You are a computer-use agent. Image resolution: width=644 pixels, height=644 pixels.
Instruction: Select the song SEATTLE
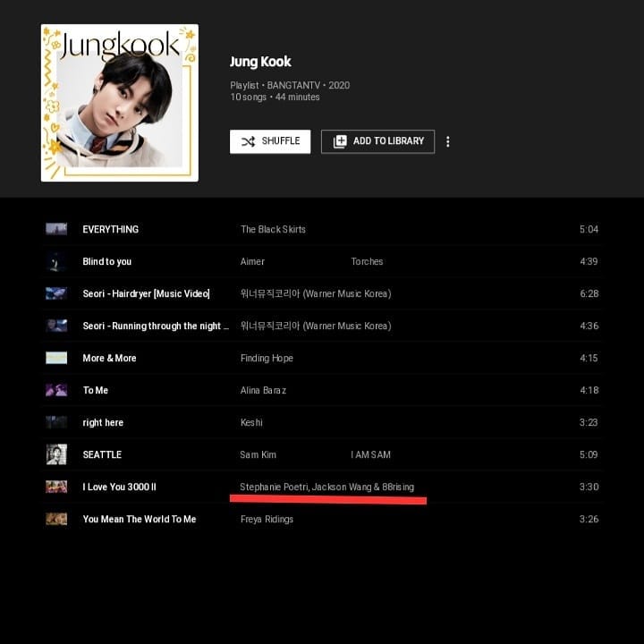102,454
